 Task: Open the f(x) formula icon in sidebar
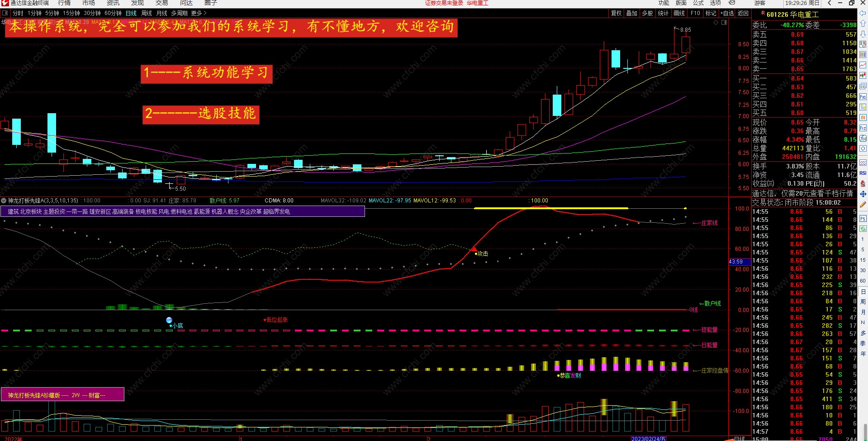coord(863,139)
